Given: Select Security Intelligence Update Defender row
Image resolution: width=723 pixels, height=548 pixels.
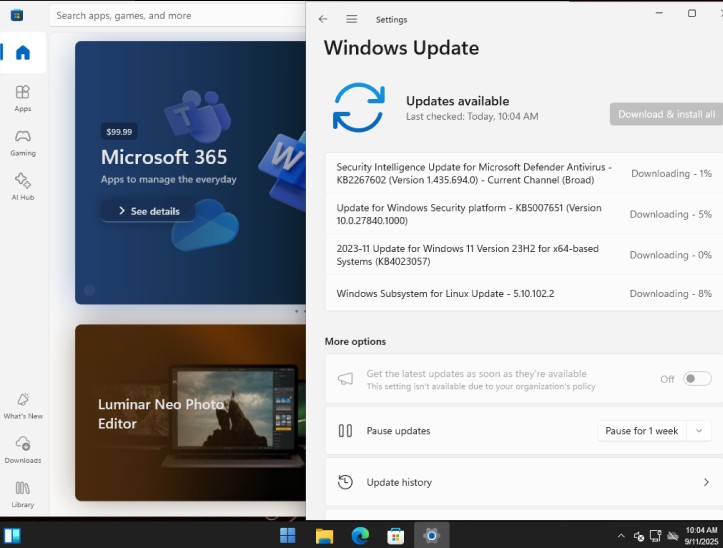Looking at the screenshot, I should coord(524,173).
